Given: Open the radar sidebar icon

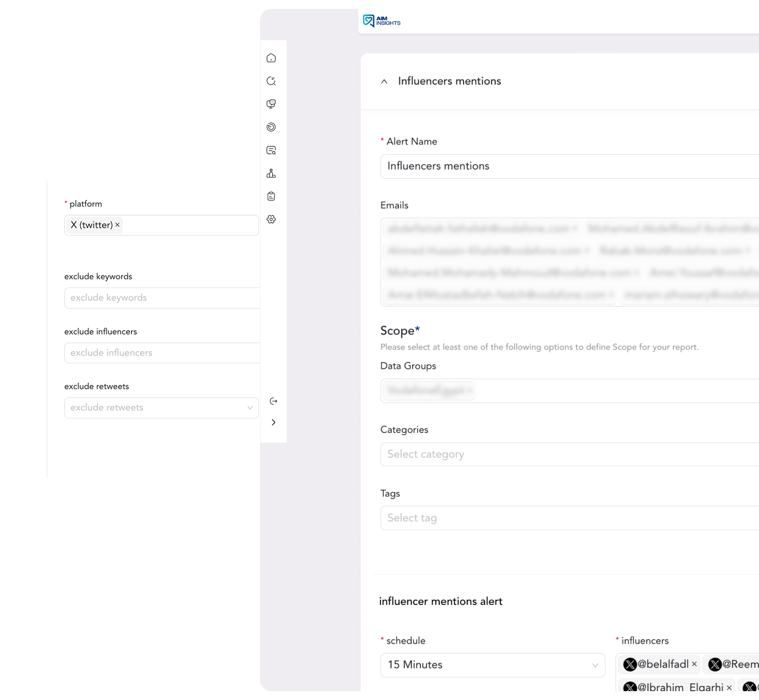Looking at the screenshot, I should (271, 127).
